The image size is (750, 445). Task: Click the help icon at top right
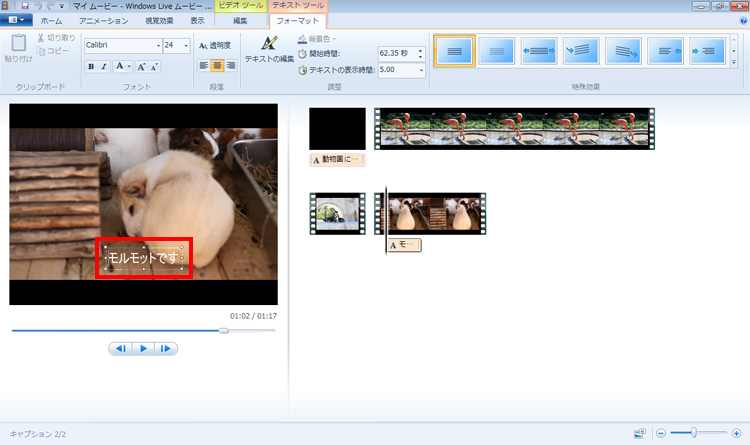pyautogui.click(x=744, y=21)
